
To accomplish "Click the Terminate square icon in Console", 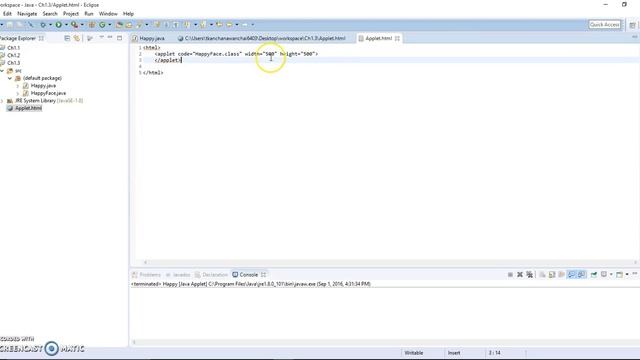I will pos(510,275).
